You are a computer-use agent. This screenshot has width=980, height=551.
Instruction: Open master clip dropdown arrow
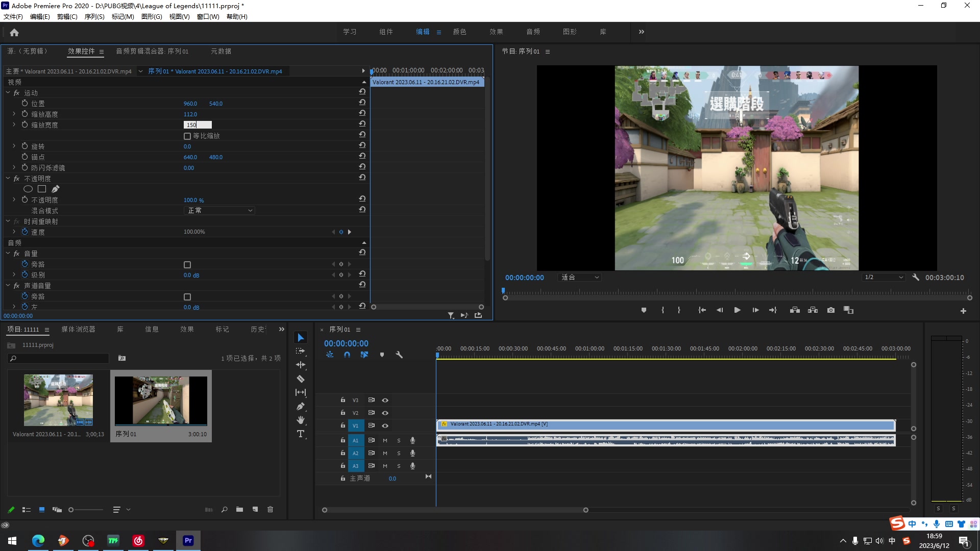coord(140,71)
